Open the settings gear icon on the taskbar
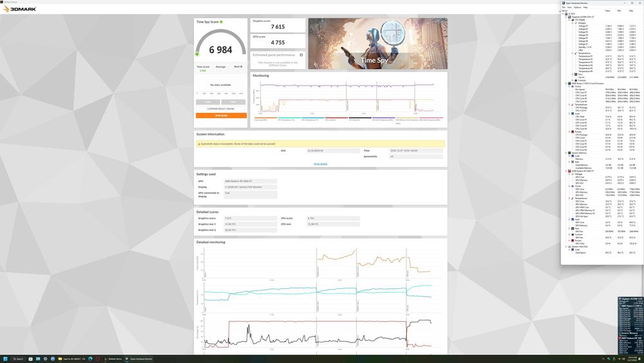Viewport: 644px width, 363px height. point(45,359)
